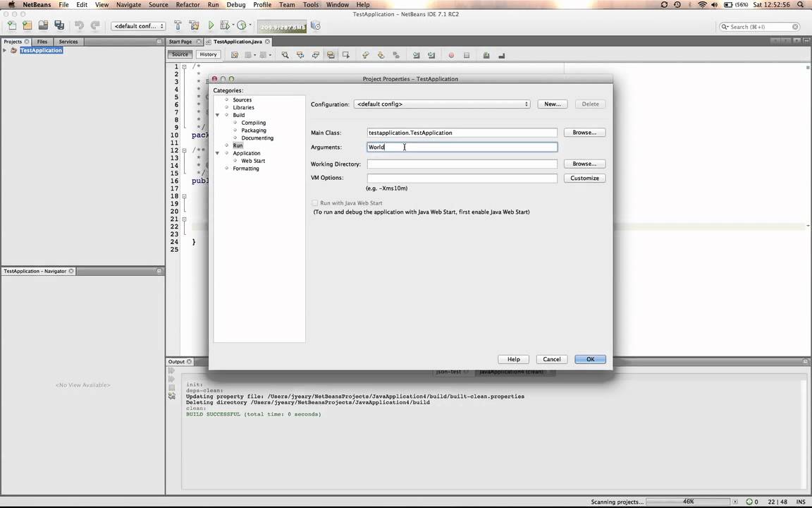This screenshot has width=812, height=508.
Task: Click the Comment icon in the editor toolbar
Action: (486, 55)
